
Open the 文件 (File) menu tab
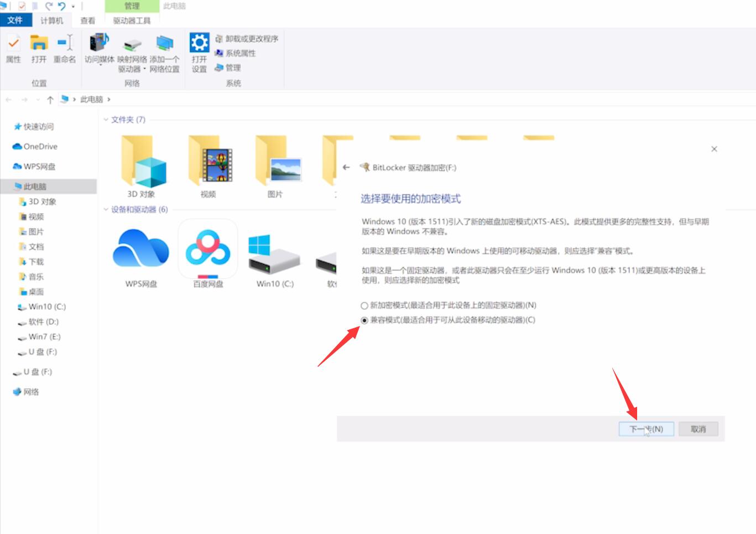tap(15, 20)
